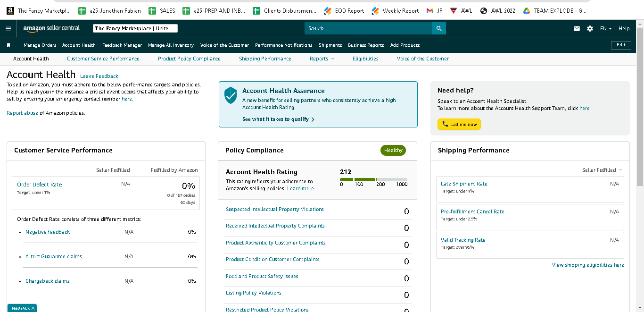644x312 pixels.
Task: Click the Account Health Rating progress bar
Action: coord(373,179)
